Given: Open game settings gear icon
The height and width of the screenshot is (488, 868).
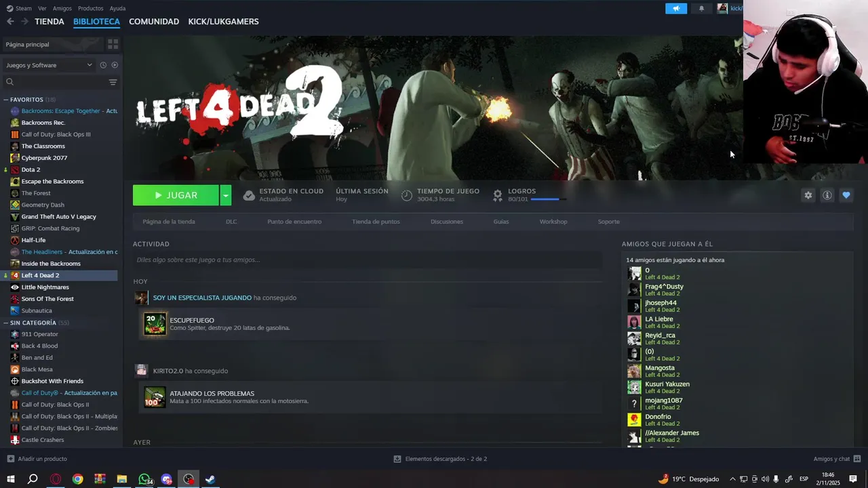Looking at the screenshot, I should pos(808,195).
